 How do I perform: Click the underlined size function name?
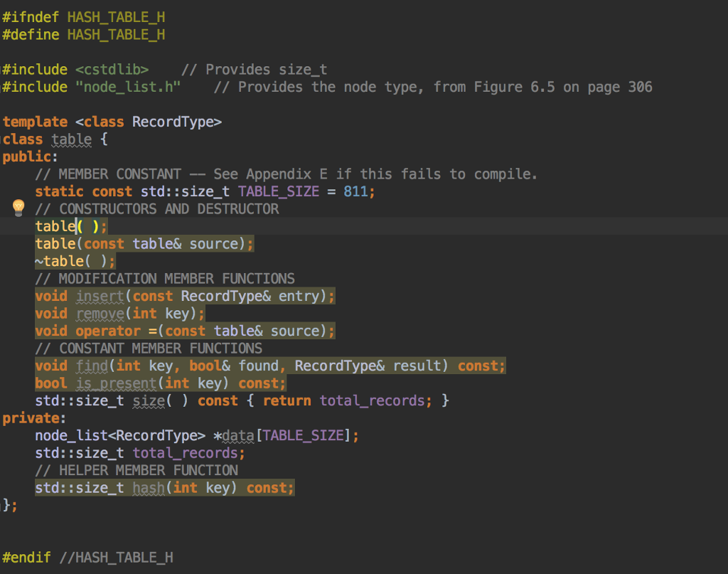click(x=149, y=400)
